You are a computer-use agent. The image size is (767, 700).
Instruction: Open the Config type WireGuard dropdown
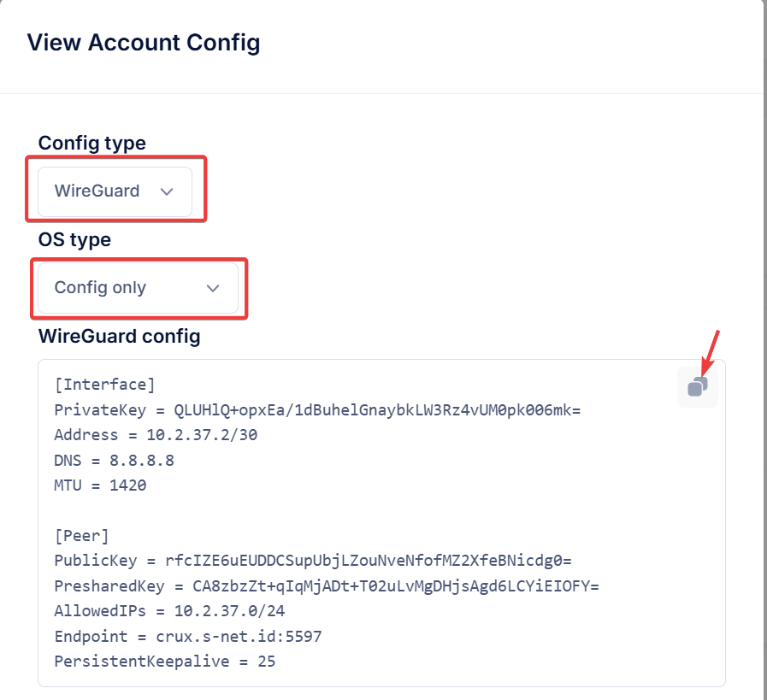tap(115, 191)
